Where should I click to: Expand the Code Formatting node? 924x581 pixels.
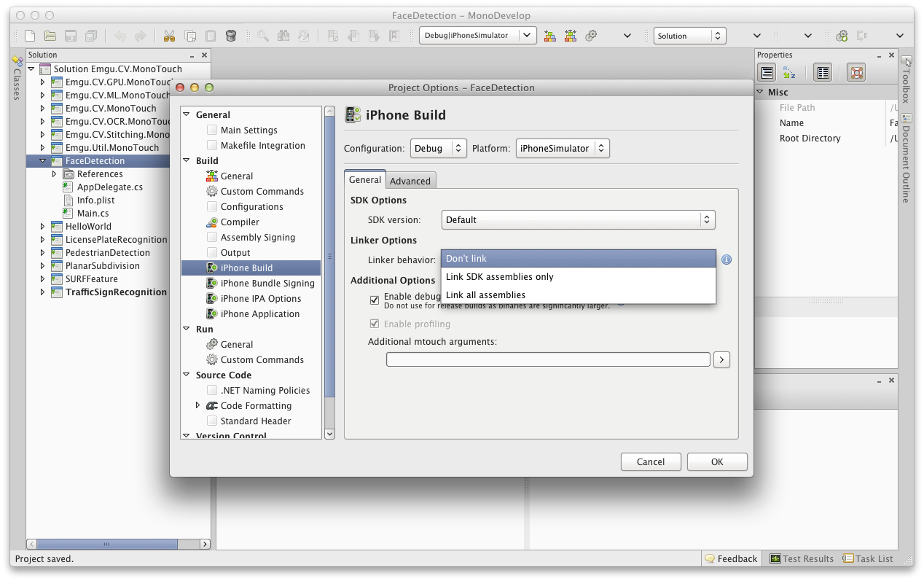click(x=198, y=405)
